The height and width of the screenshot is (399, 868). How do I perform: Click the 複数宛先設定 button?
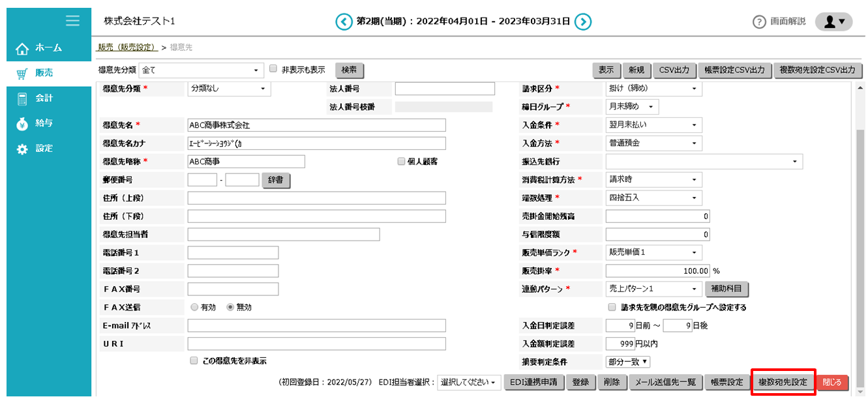(x=783, y=382)
